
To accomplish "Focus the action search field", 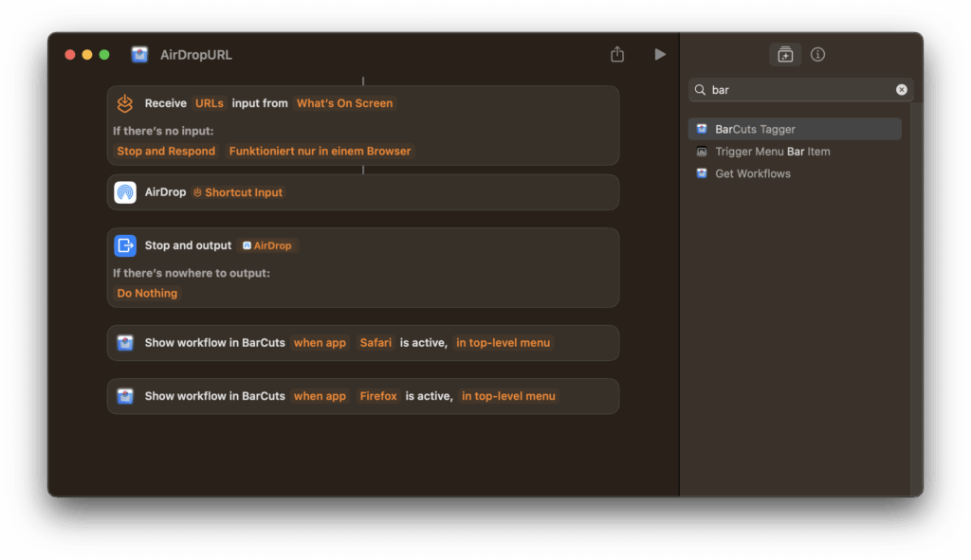I will pyautogui.click(x=800, y=90).
